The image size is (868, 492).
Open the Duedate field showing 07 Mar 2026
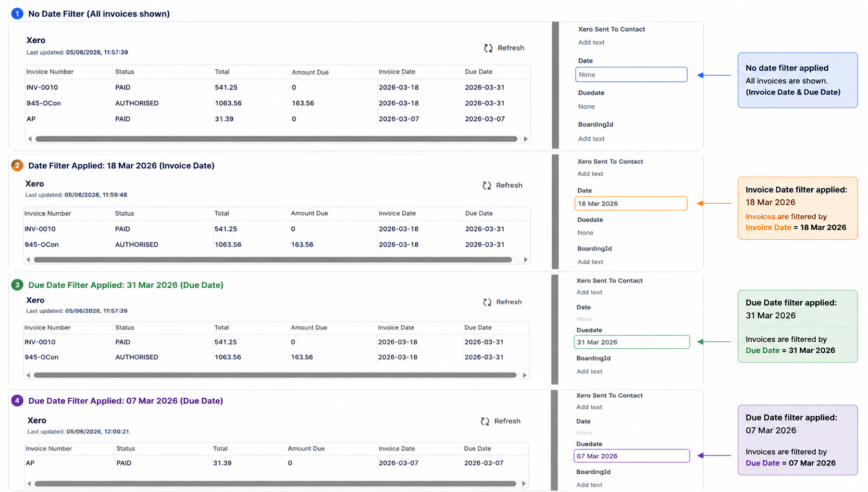click(631, 456)
